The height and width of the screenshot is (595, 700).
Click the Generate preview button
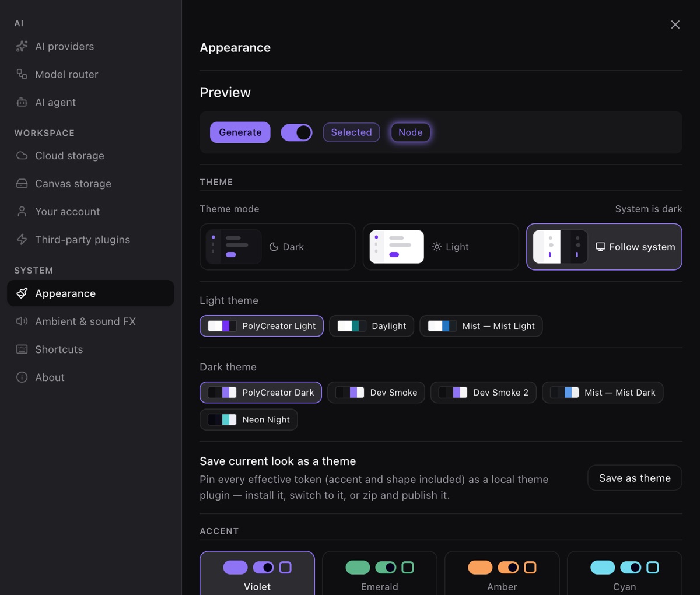coord(240,132)
